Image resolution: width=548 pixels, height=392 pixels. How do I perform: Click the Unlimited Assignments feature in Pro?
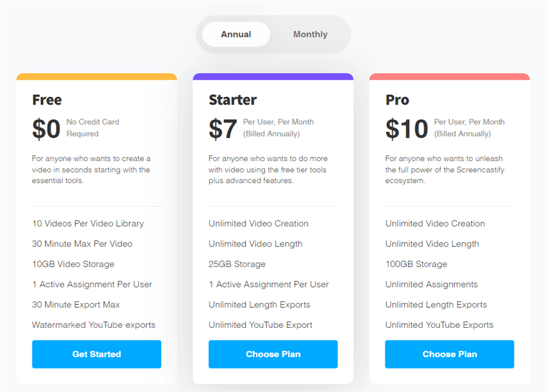click(x=432, y=284)
